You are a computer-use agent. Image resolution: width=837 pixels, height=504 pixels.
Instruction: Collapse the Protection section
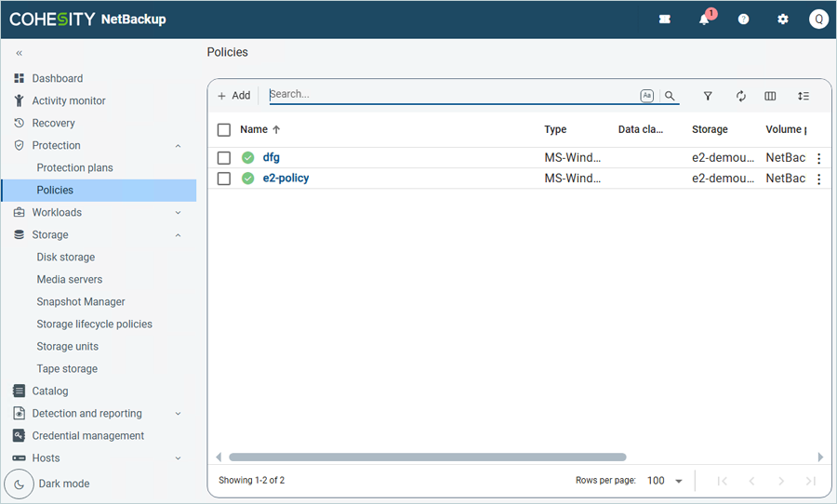pos(178,146)
